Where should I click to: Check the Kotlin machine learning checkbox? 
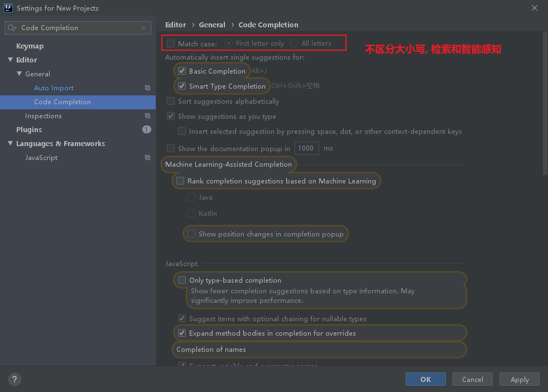191,213
